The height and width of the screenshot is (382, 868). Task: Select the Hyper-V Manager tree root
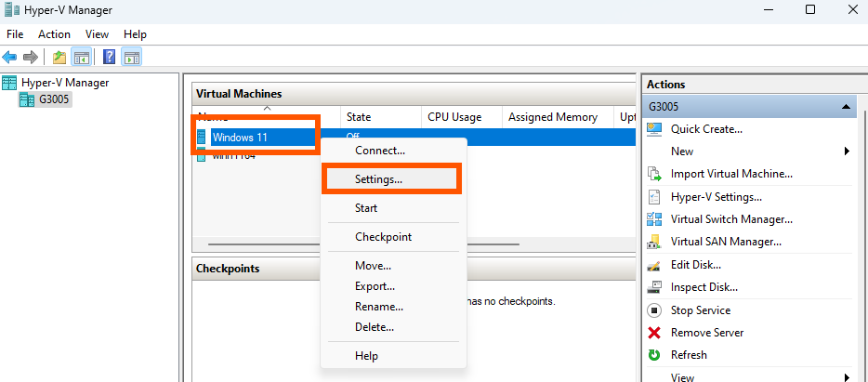click(x=65, y=83)
